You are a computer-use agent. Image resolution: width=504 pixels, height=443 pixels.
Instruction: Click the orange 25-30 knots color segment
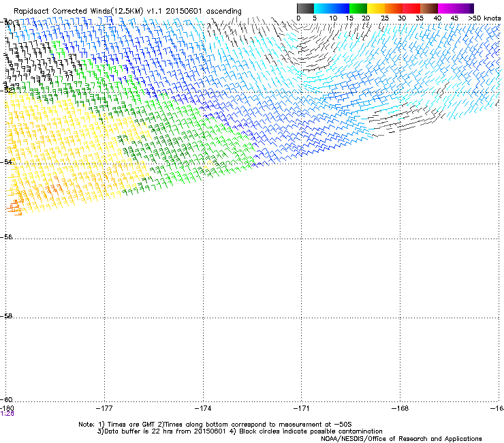(394, 8)
